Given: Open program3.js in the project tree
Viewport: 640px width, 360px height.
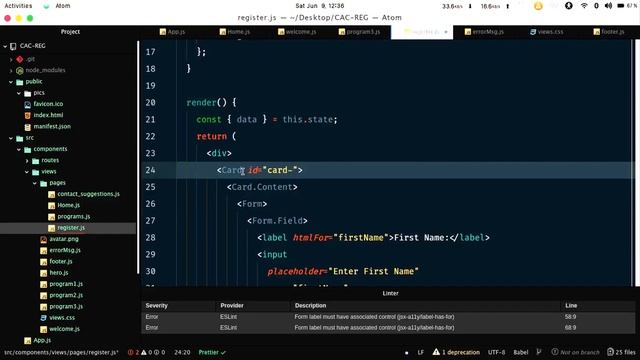Looking at the screenshot, I should point(66,307).
